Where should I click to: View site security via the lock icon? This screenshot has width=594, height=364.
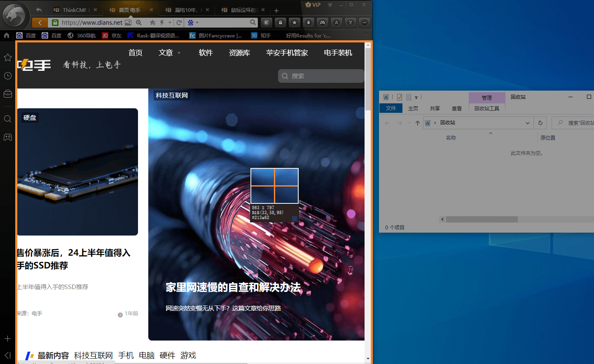pyautogui.click(x=280, y=23)
